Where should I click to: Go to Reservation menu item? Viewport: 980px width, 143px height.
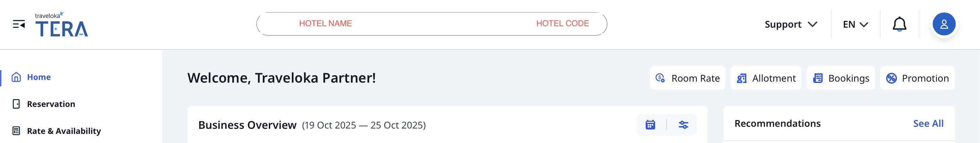pyautogui.click(x=51, y=104)
